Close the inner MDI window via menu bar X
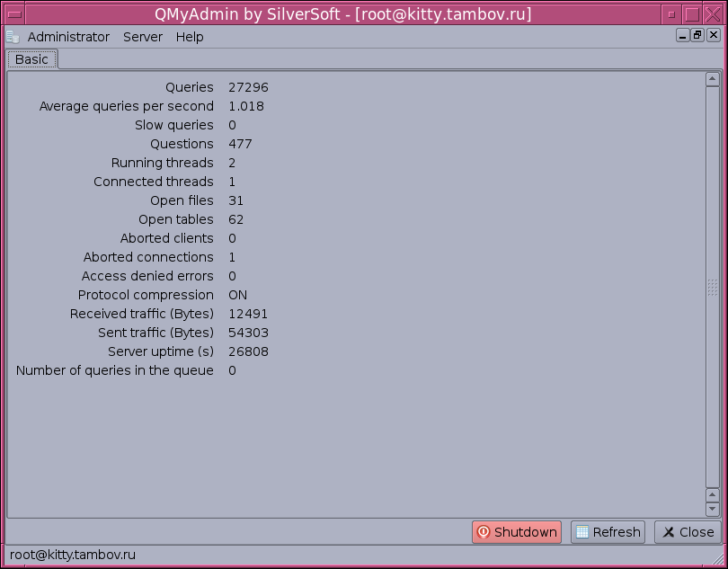 (714, 35)
